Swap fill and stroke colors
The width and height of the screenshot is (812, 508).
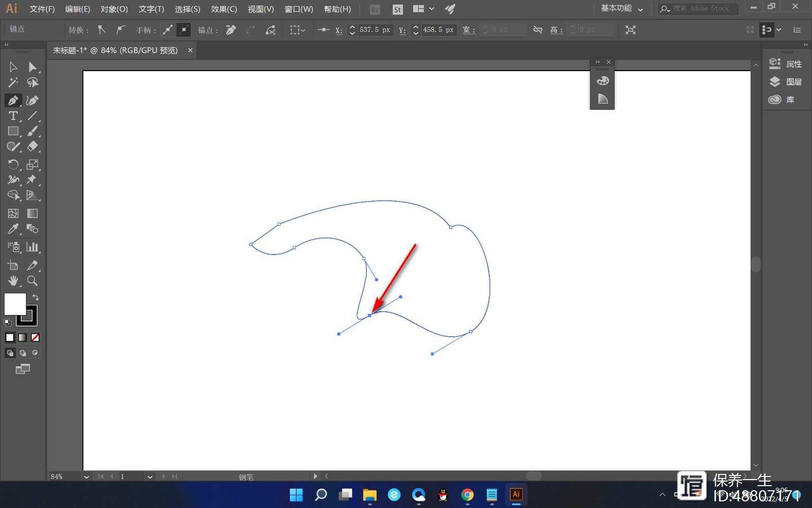pos(36,297)
